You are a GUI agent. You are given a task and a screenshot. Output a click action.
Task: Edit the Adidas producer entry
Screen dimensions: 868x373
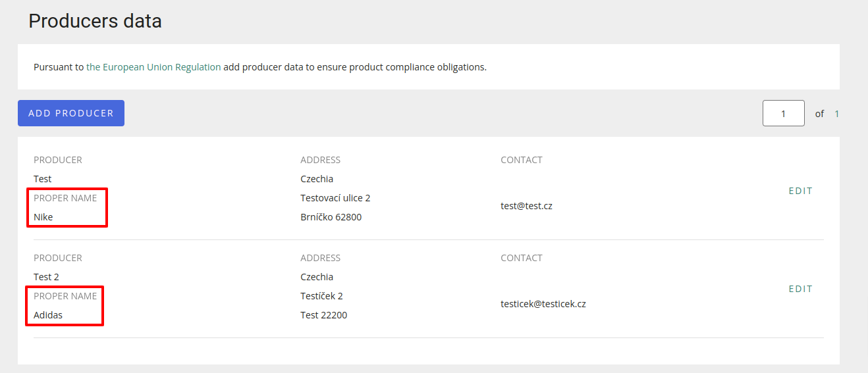click(x=800, y=289)
